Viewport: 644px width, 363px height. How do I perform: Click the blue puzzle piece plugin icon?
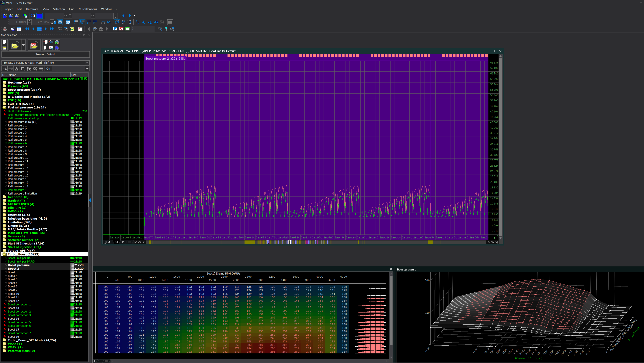(x=57, y=48)
